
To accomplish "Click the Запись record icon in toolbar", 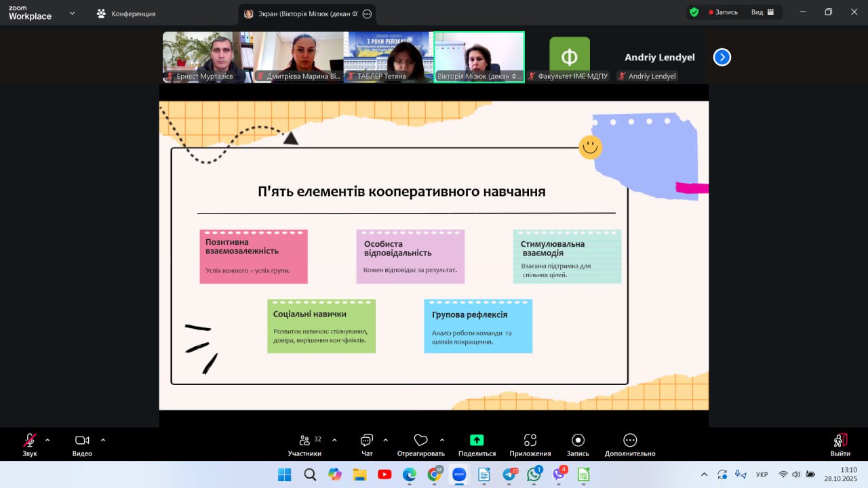I will click(x=578, y=441).
